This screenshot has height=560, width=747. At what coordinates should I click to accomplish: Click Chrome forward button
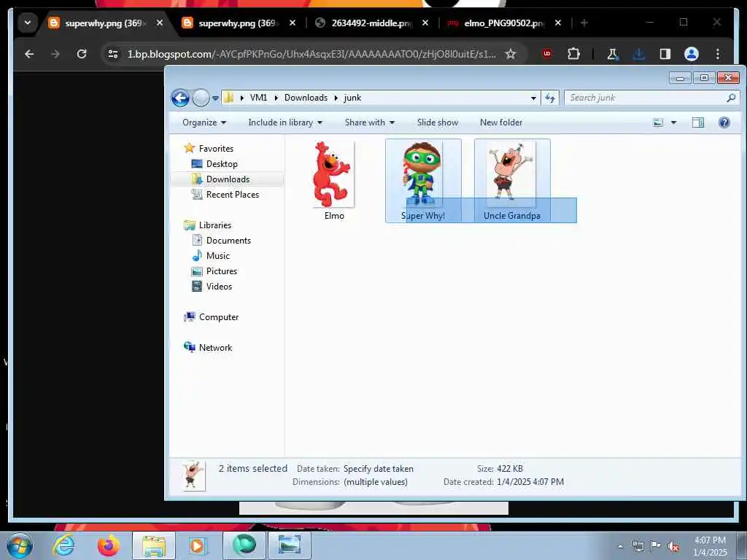tap(55, 54)
